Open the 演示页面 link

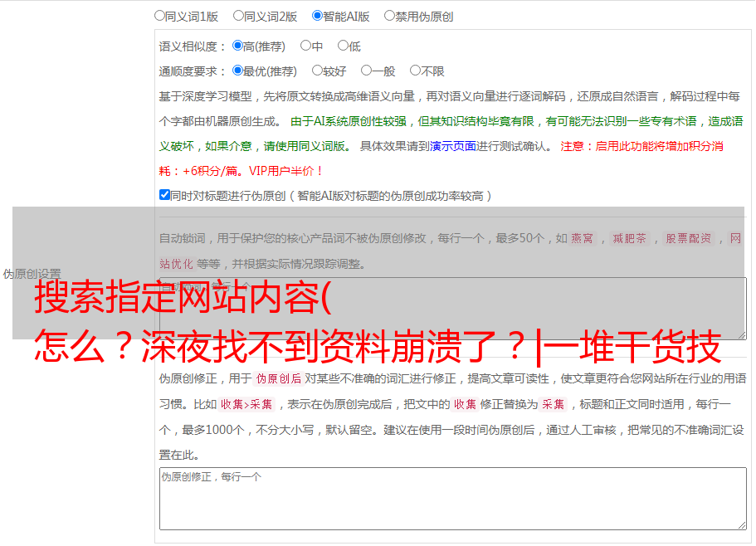tap(453, 146)
